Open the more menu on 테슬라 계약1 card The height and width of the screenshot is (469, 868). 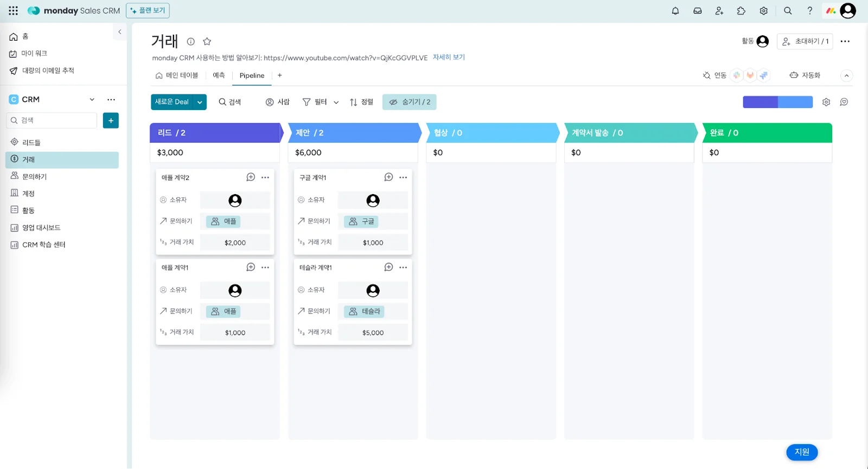pyautogui.click(x=403, y=267)
